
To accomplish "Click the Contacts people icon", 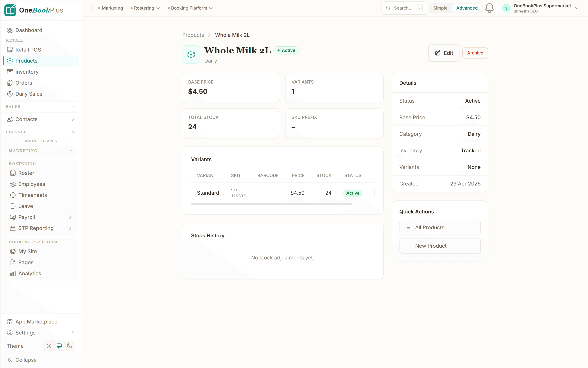I will pyautogui.click(x=10, y=119).
